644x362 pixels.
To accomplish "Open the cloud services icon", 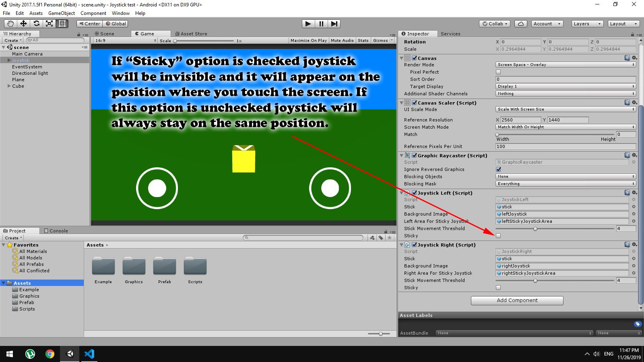I will (520, 24).
